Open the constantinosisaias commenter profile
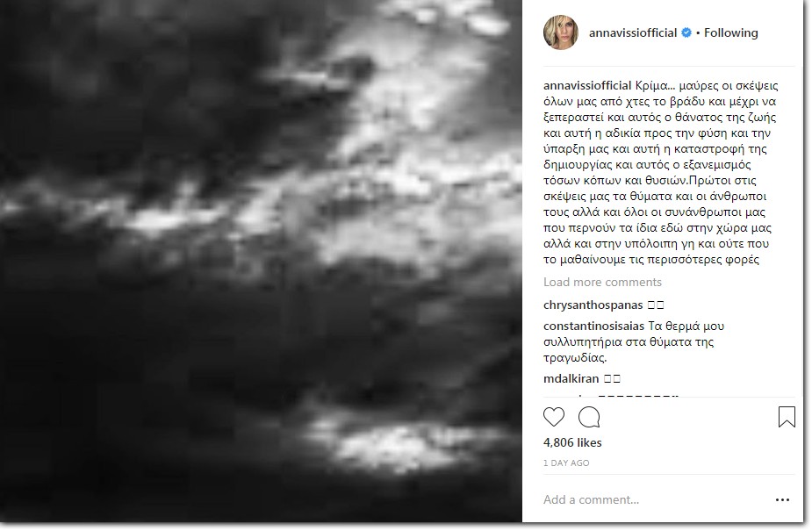 (x=593, y=326)
